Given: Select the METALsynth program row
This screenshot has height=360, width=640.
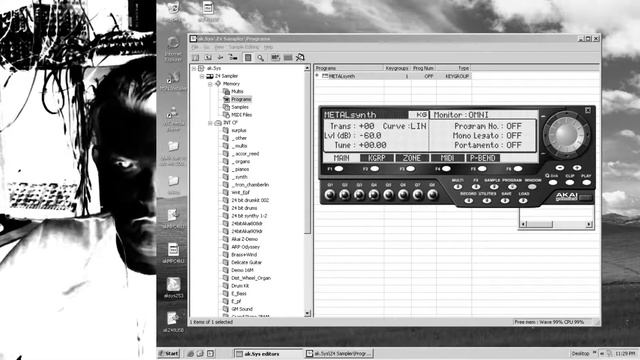Looking at the screenshot, I should (393, 76).
